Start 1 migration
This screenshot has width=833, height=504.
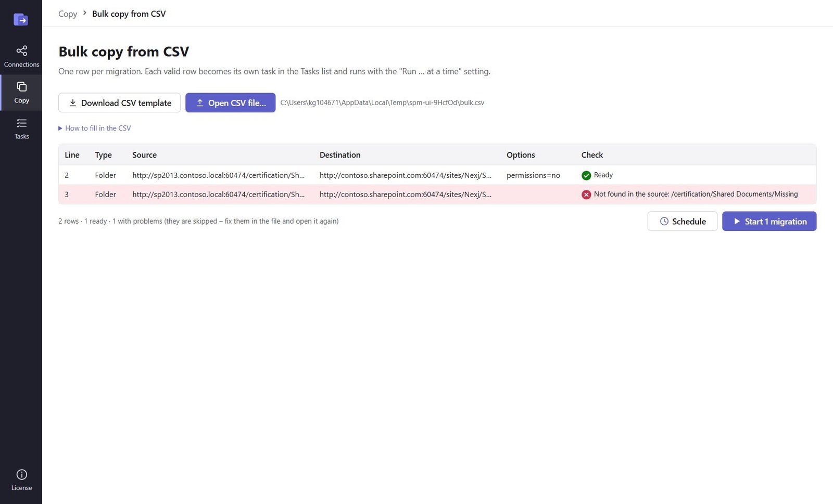tap(769, 221)
